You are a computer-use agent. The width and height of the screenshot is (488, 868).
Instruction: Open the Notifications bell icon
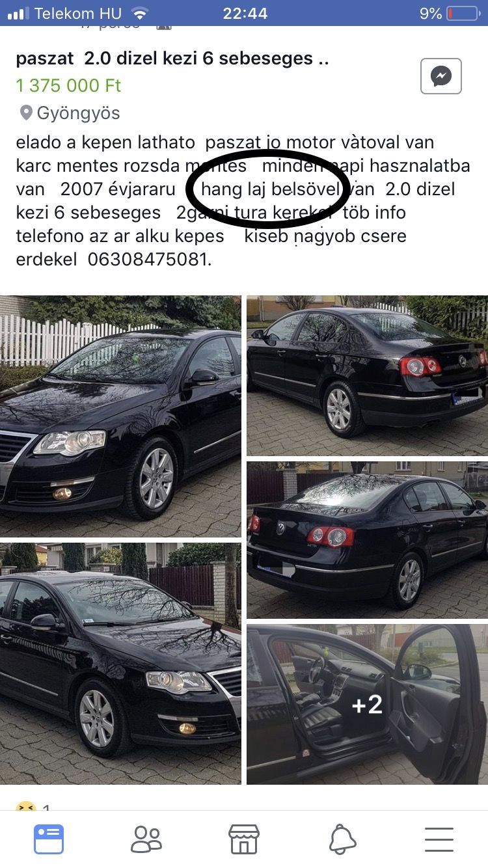point(342,839)
